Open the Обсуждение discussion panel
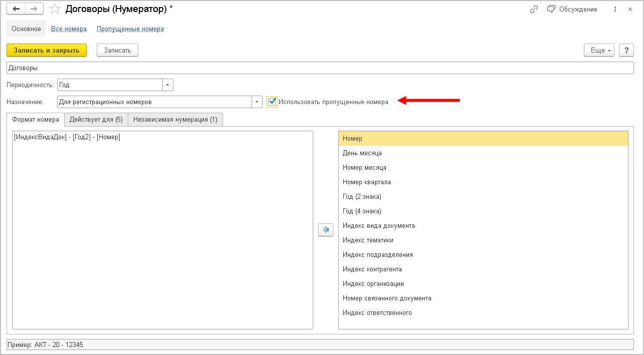Screen dimensions: 644x355 click(572, 9)
